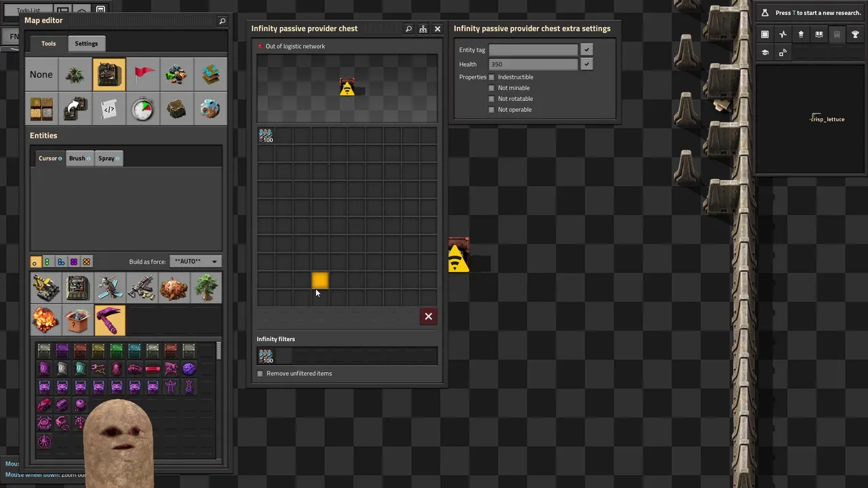Pick the purple sphere entity in list
Screen dimensions: 868x488
189,369
